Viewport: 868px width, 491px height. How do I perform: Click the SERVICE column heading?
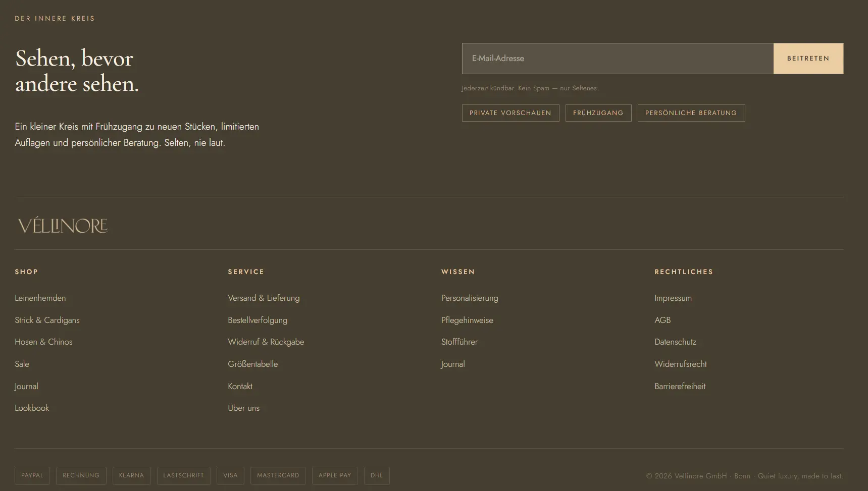pos(246,272)
